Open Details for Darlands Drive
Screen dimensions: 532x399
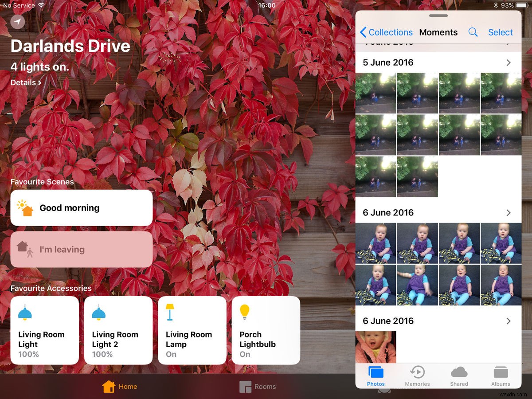click(x=24, y=82)
